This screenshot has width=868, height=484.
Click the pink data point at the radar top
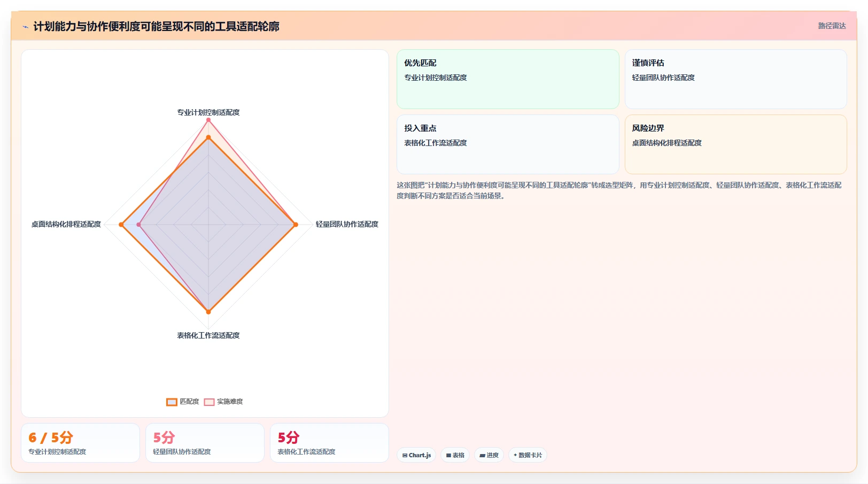tap(208, 120)
